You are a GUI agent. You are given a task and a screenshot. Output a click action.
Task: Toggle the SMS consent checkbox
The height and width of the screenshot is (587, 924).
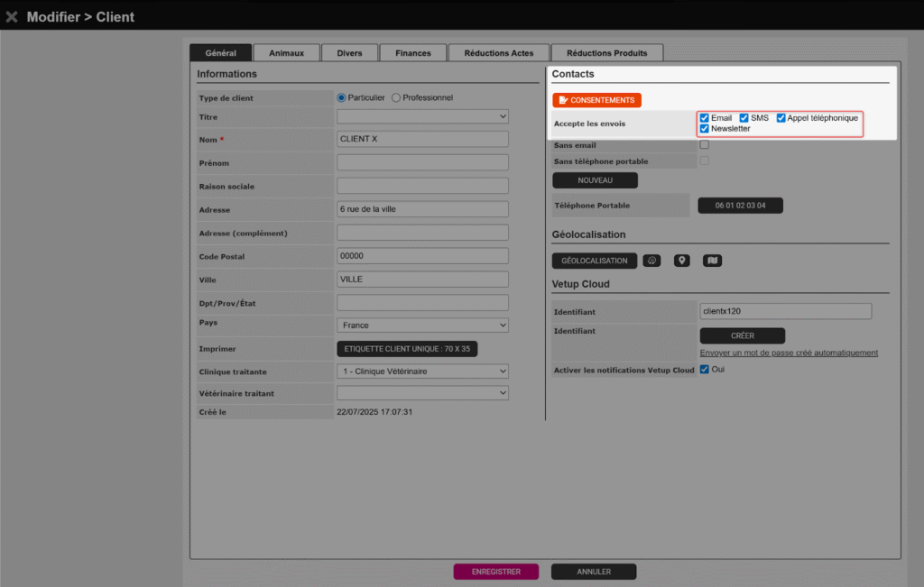coord(744,118)
